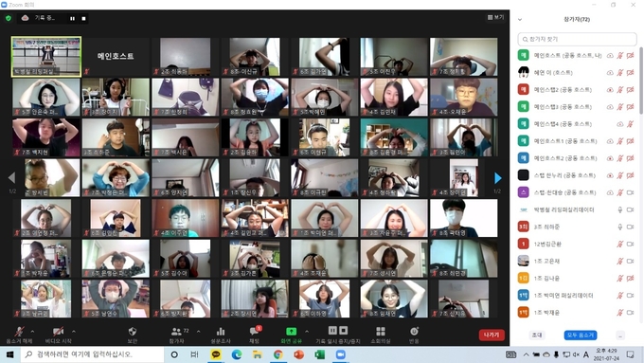The height and width of the screenshot is (363, 644).
Task: Expand video options arrow beside camera
Action: [x=74, y=332]
